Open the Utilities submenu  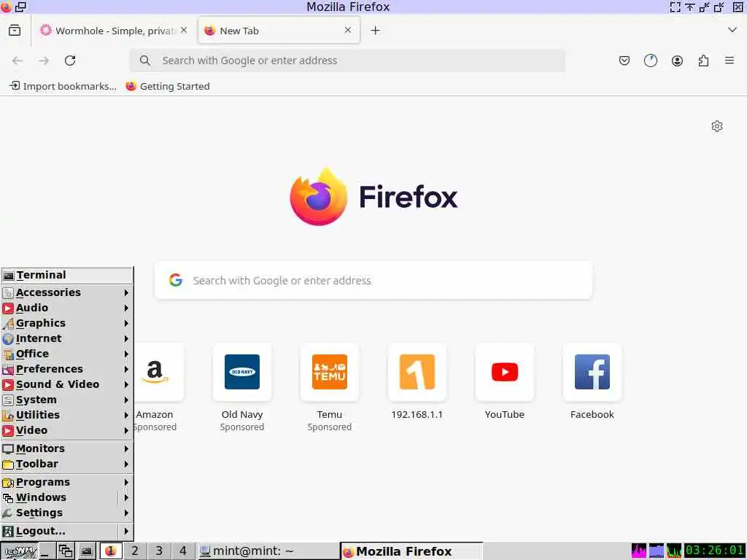click(x=66, y=415)
